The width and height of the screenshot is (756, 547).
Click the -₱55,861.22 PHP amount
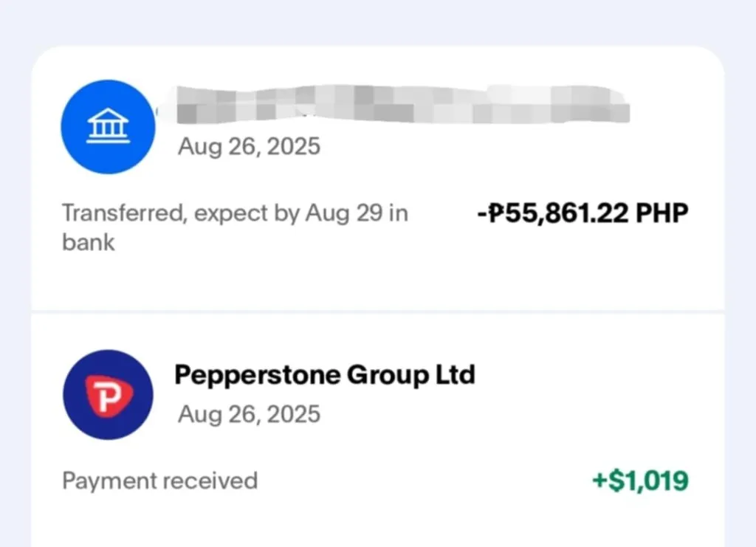click(x=583, y=214)
